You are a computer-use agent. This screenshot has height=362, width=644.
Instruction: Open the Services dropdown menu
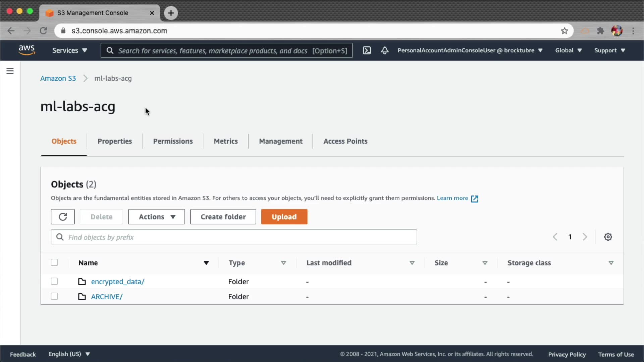pyautogui.click(x=69, y=50)
